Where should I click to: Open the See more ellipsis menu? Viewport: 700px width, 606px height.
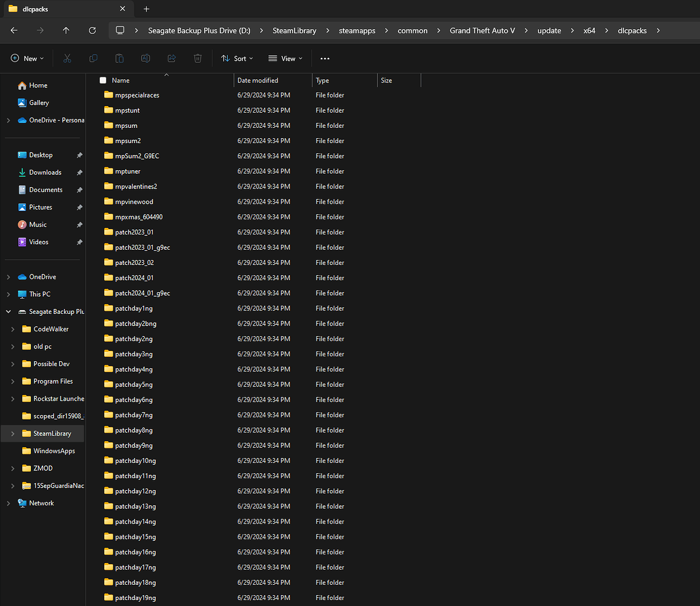[325, 58]
